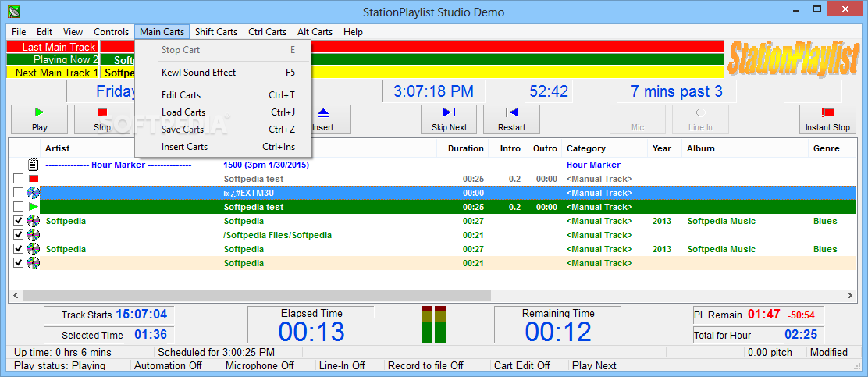Viewport: 868px width, 377px height.
Task: Click the horizontal scrollbar thumb in playlist
Action: [x=256, y=296]
